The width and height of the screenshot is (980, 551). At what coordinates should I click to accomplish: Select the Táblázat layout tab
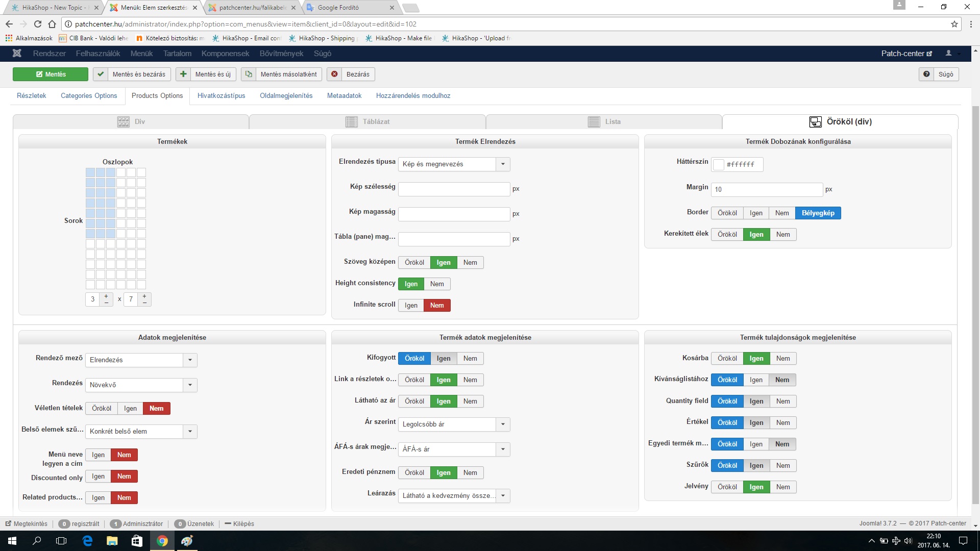pos(367,121)
